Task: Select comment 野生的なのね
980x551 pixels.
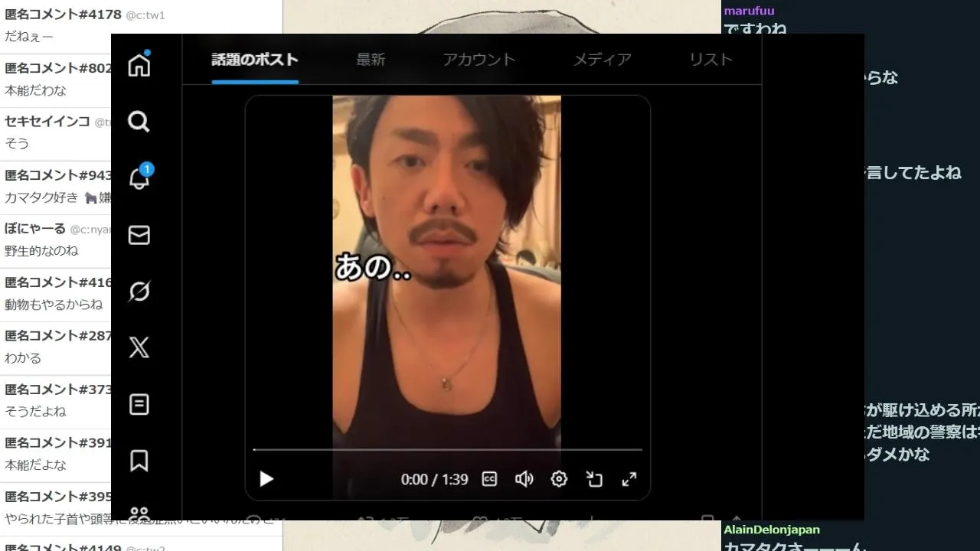Action: (x=41, y=251)
